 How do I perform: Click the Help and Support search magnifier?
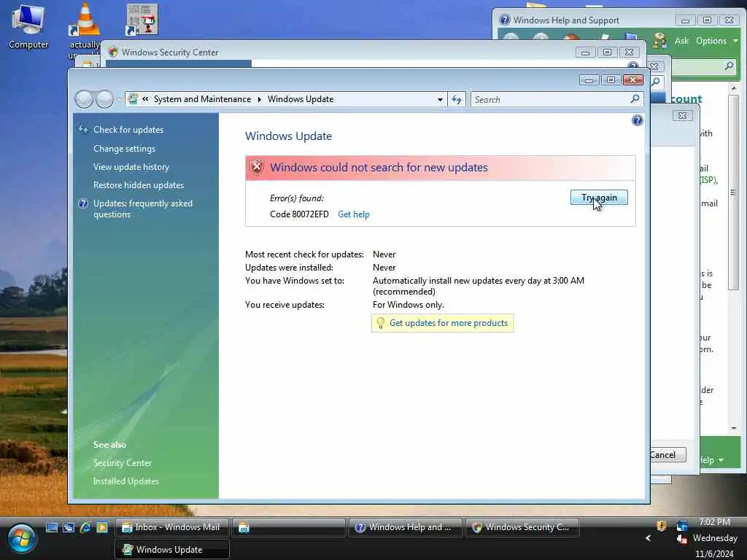point(729,66)
